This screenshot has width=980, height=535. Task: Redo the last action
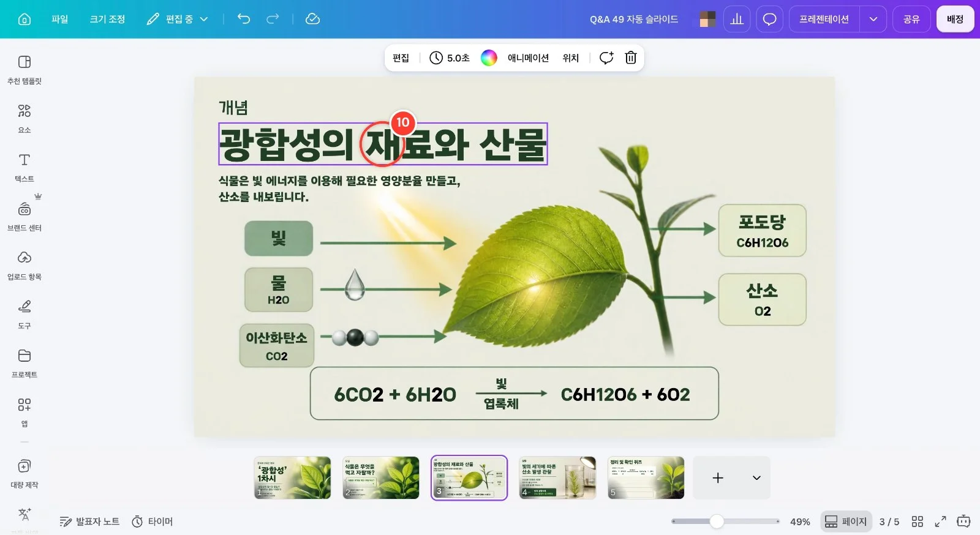[x=273, y=19]
